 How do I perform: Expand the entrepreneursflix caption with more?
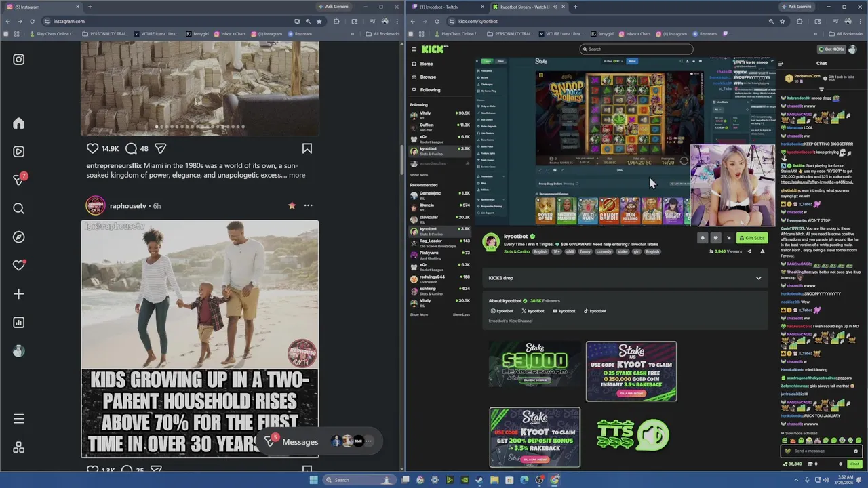coord(297,175)
